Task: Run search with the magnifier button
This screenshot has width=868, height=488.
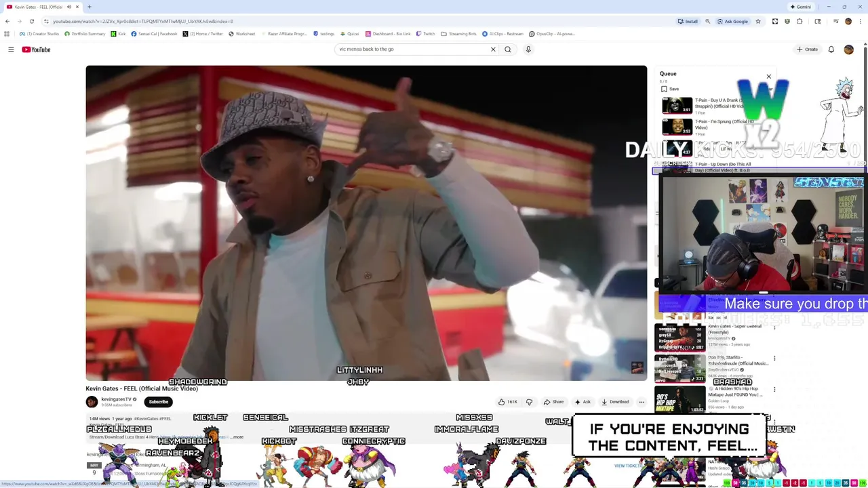Action: click(507, 49)
